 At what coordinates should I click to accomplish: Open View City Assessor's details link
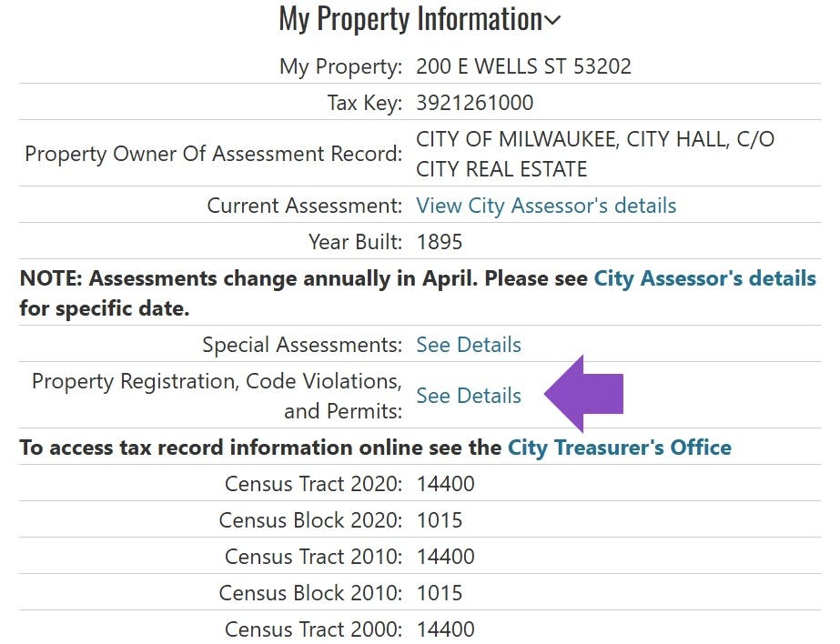coord(546,206)
